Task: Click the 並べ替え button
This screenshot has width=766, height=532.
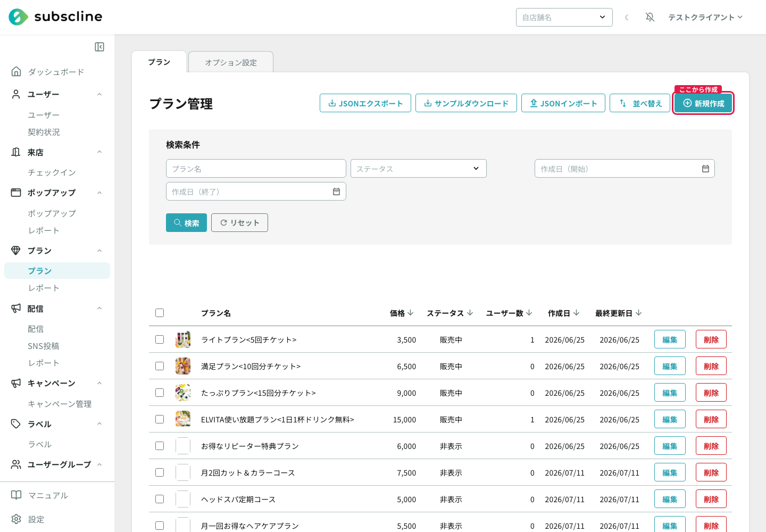Action: coord(640,103)
